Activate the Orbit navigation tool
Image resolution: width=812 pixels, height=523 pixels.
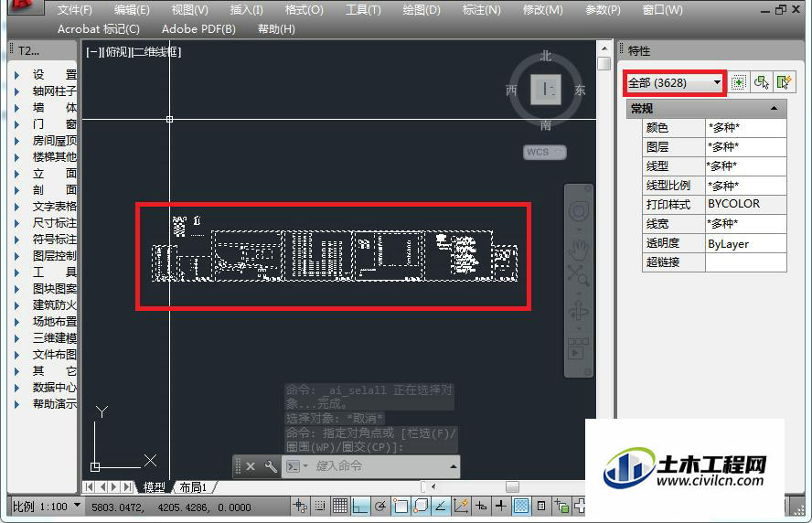coord(579,311)
